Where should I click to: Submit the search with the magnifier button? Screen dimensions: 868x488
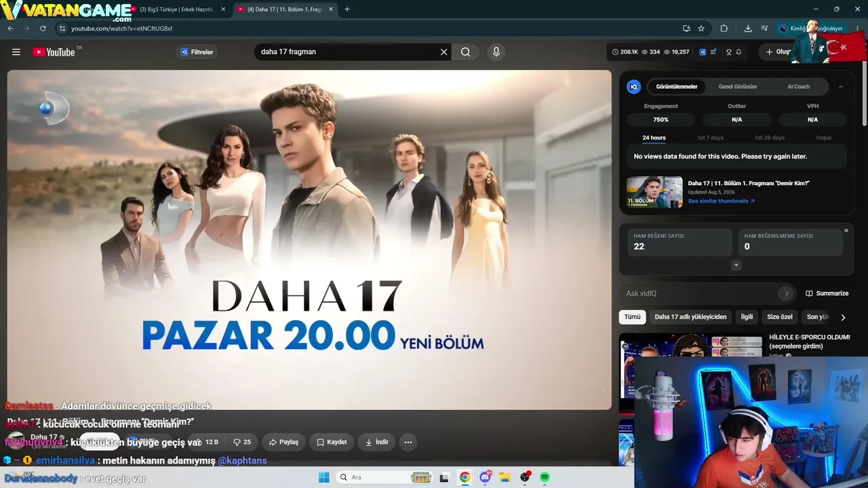tap(466, 52)
